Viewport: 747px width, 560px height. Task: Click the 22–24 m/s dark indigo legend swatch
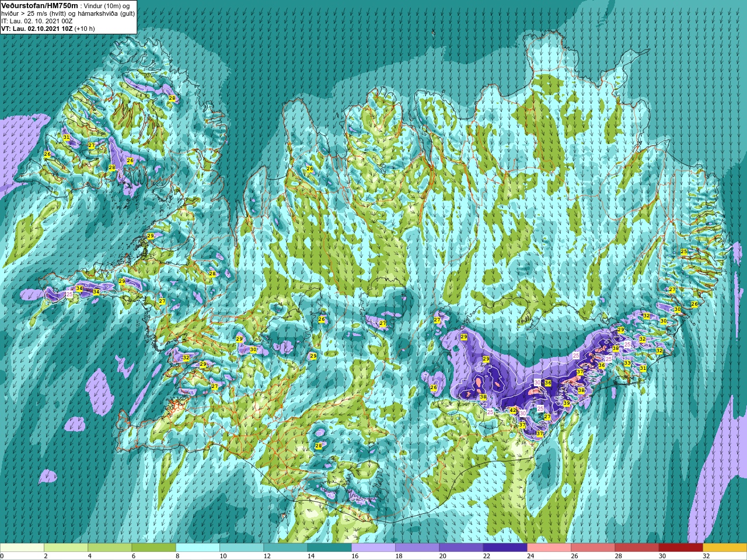(x=505, y=548)
